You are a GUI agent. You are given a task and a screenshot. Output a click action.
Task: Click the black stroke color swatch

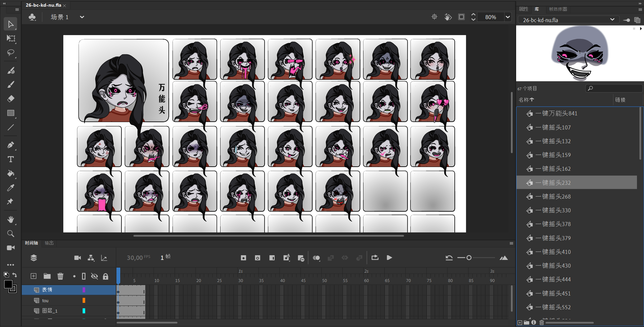click(8, 284)
